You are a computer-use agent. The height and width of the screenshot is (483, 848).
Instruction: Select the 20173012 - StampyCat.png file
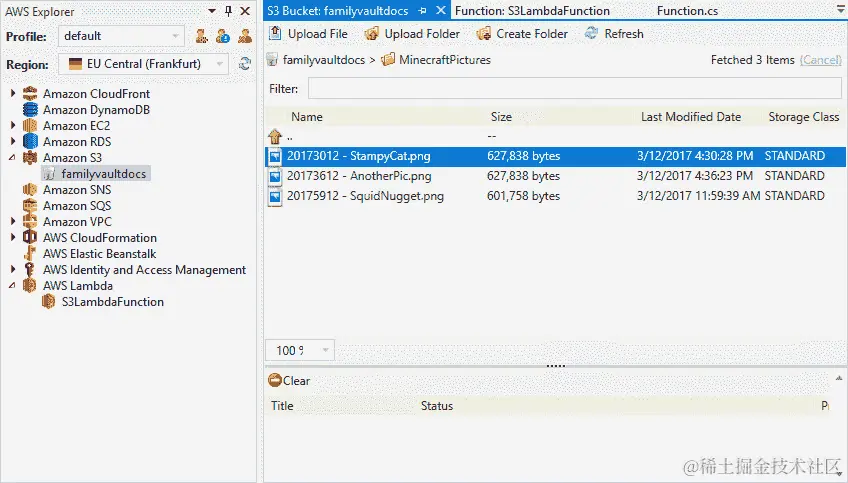[555, 156]
